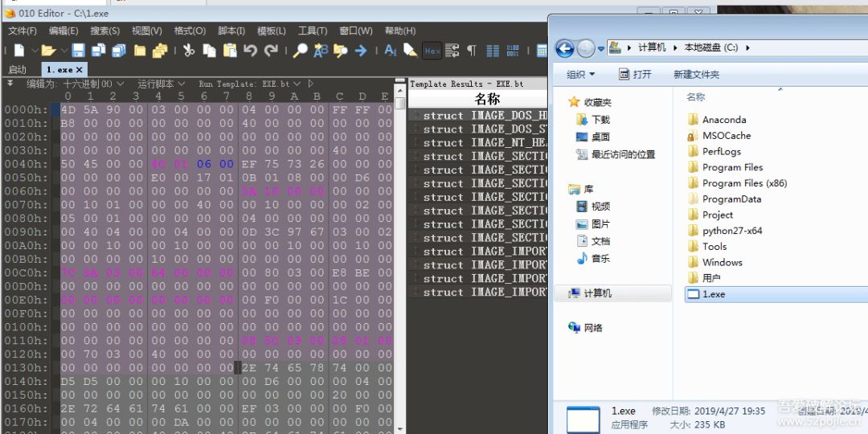Click the run template play triangle

tap(310, 84)
